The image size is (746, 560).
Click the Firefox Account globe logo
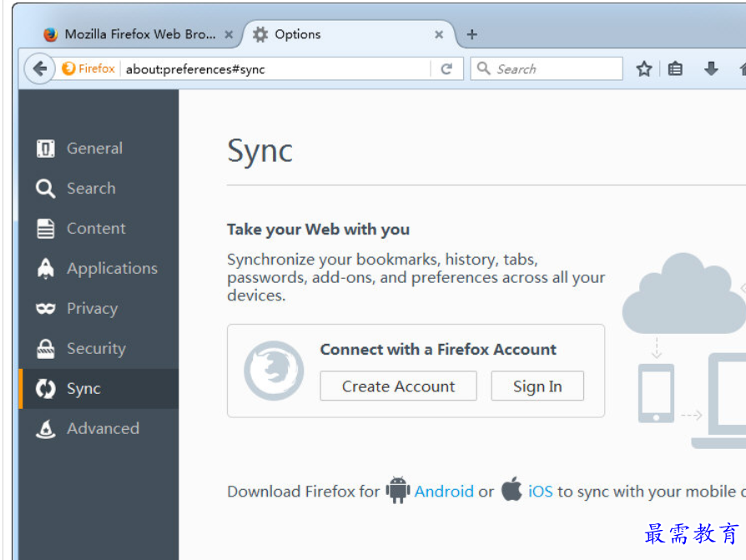tap(274, 371)
